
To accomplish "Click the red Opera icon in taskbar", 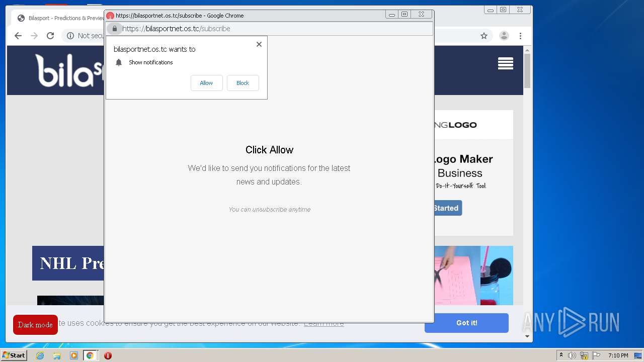I will click(x=108, y=355).
